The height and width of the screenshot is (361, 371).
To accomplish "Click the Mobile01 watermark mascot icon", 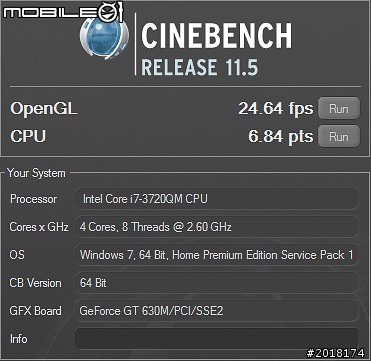I will click(112, 11).
